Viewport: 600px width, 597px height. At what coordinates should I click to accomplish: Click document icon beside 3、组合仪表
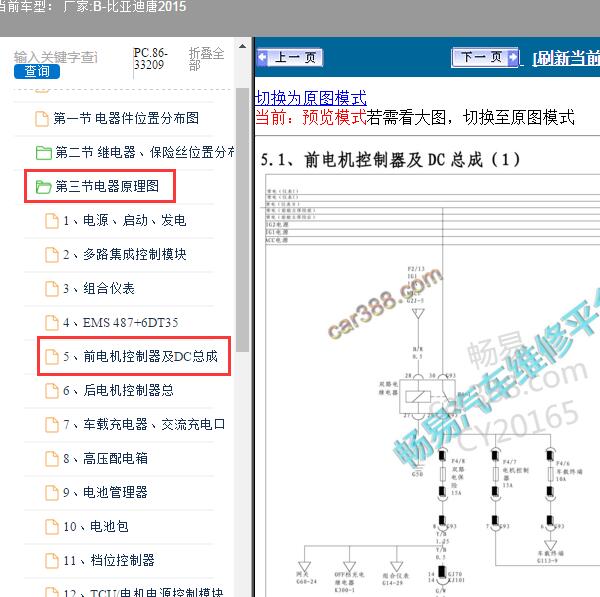pyautogui.click(x=52, y=289)
